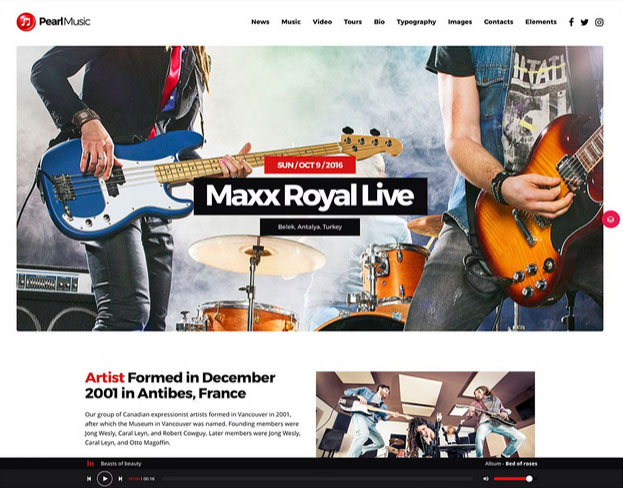Click the Pearl Music logo icon
The width and height of the screenshot is (623, 488).
26,21
